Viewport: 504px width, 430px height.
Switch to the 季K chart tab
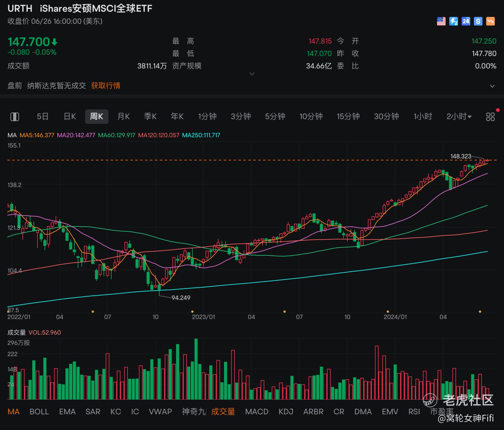(150, 116)
